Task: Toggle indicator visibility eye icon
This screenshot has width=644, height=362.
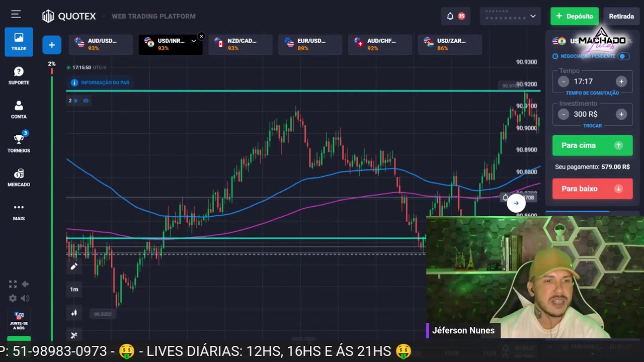Action: coord(86,101)
